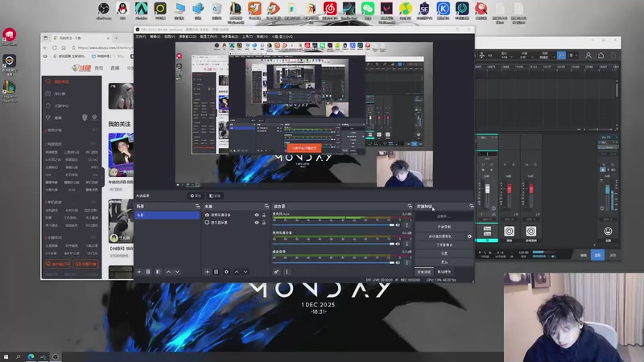Open source properties gear in the sources panel footer

coord(226,272)
